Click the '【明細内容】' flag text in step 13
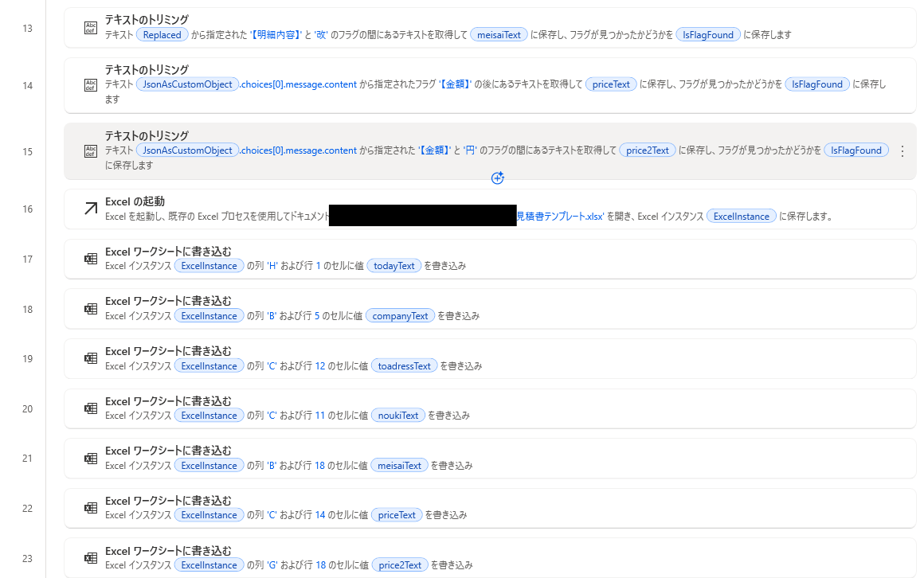The width and height of the screenshot is (924, 578). 276,35
